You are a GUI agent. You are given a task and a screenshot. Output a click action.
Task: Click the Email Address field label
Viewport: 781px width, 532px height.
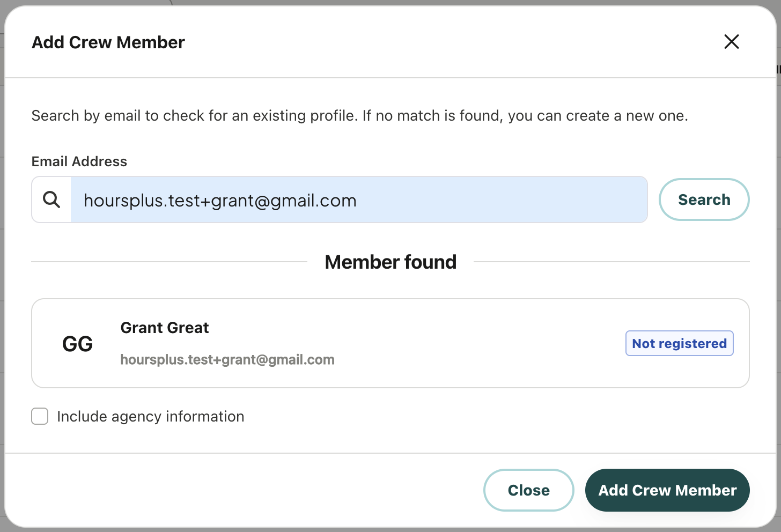(79, 161)
